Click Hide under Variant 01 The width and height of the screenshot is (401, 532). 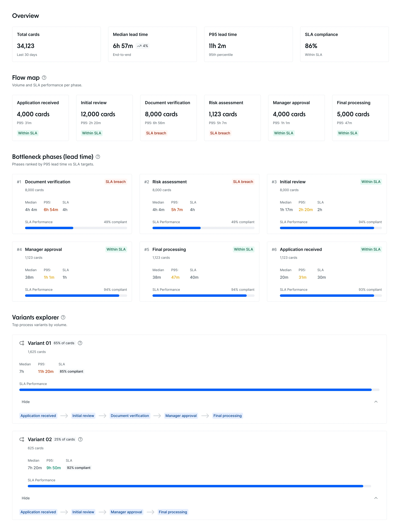(x=26, y=402)
